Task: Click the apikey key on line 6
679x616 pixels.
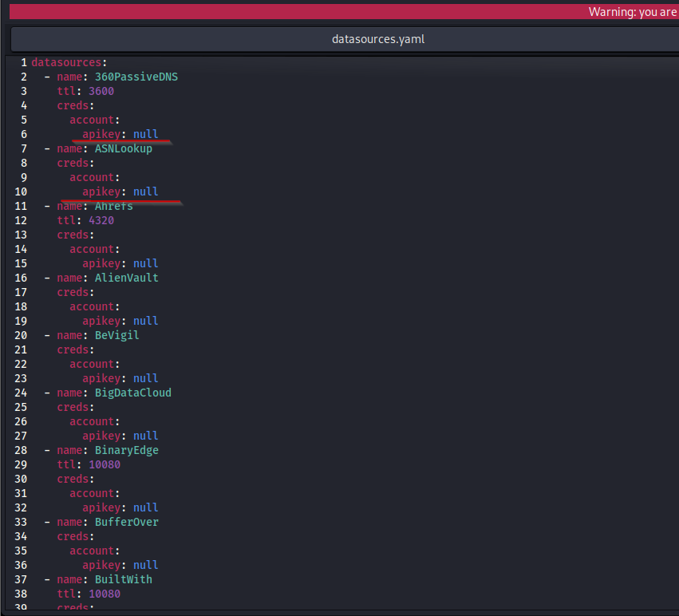Action: [x=101, y=134]
